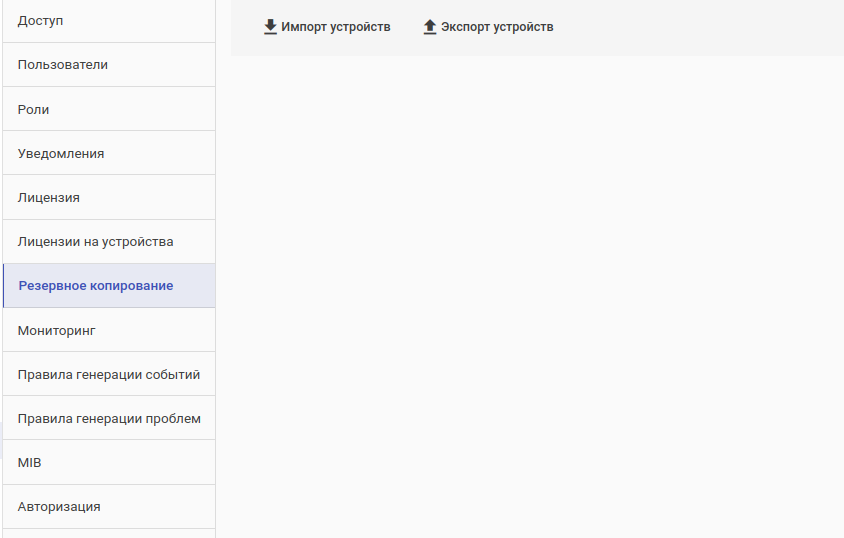Navigate to the "Лицензия" section
The height and width of the screenshot is (538, 844).
(108, 197)
